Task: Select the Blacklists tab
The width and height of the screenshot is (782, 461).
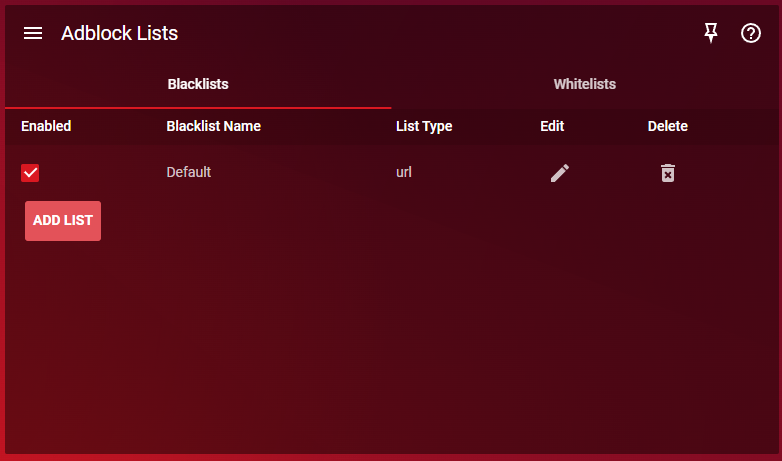Action: coord(198,84)
